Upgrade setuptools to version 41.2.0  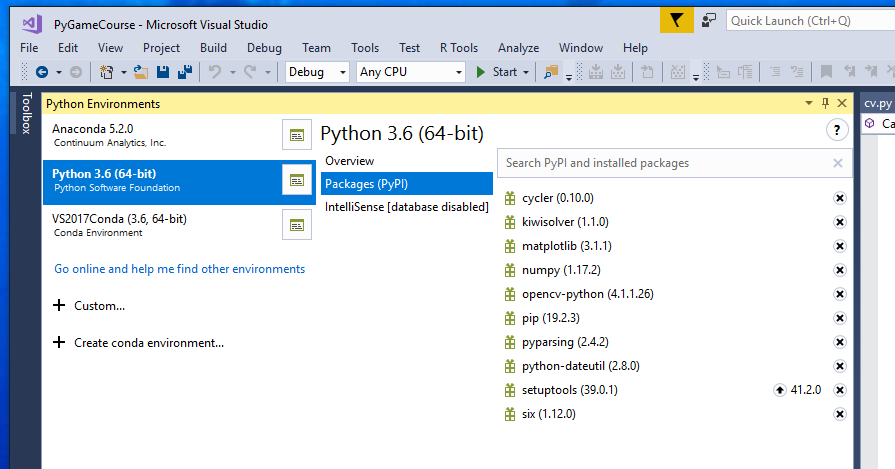pyautogui.click(x=780, y=390)
